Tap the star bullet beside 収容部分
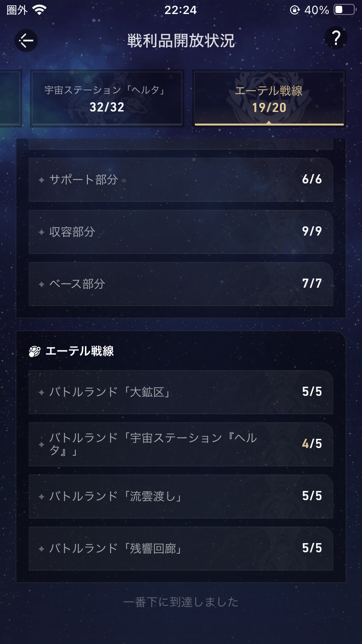The width and height of the screenshot is (362, 644). (x=42, y=232)
